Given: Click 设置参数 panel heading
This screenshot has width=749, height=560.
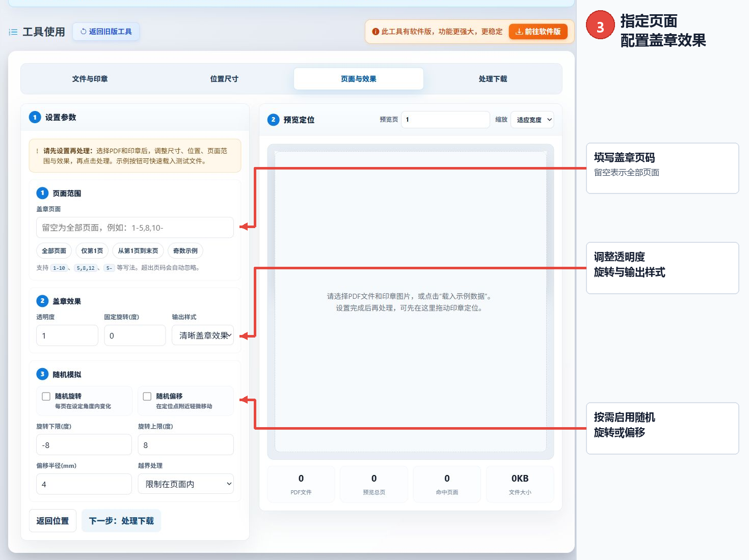Looking at the screenshot, I should coord(61,118).
